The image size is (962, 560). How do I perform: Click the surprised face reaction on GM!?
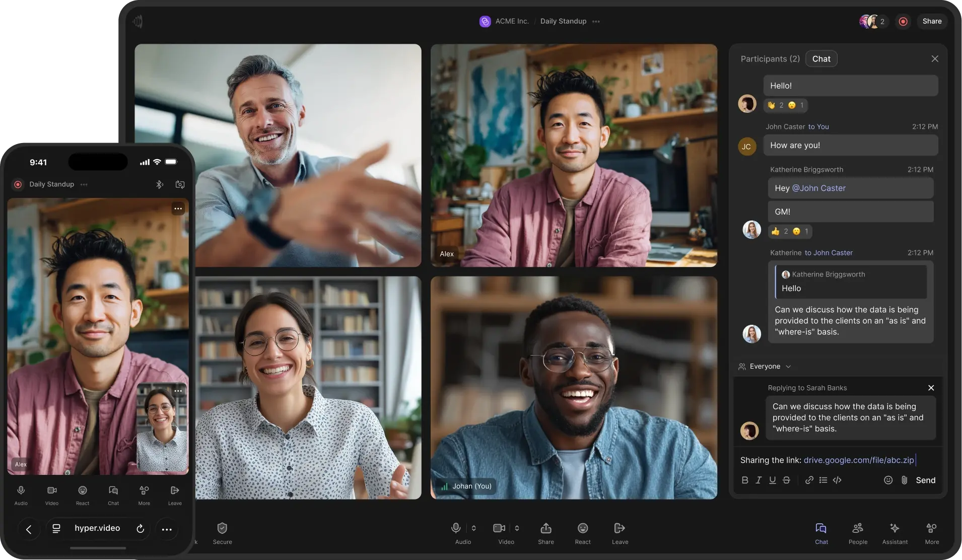801,231
